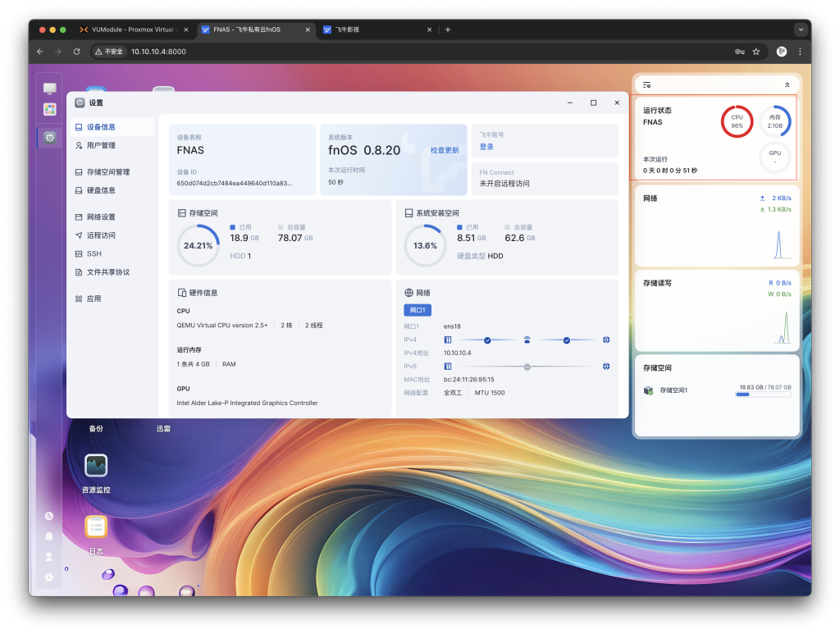Click the user profile icon in left dock
This screenshot has height=634, width=840.
pyautogui.click(x=49, y=556)
